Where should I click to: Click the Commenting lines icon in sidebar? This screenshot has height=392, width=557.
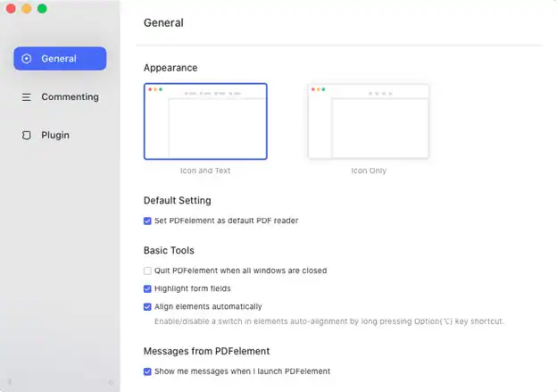27,97
